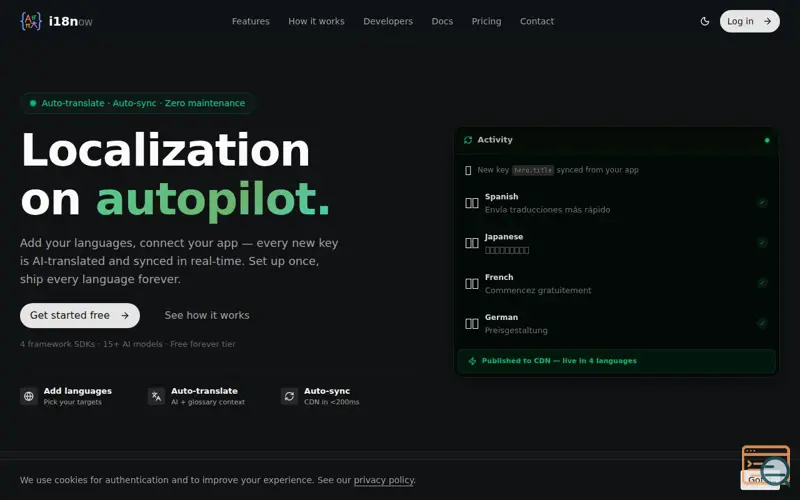Click the Spanish row checkmark
Screen dimensions: 800x500
click(762, 203)
